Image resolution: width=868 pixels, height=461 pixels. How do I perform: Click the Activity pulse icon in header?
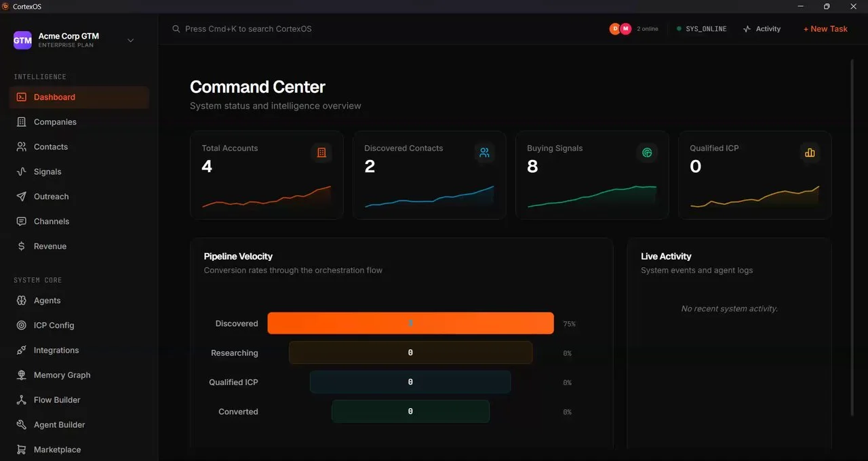pyautogui.click(x=747, y=29)
